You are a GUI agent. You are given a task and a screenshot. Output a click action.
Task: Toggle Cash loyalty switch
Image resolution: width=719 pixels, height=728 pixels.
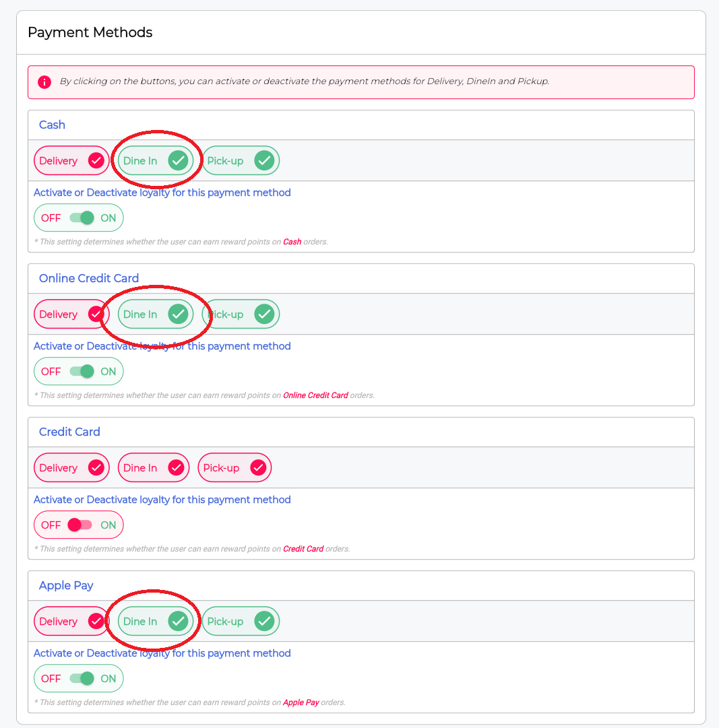[82, 218]
